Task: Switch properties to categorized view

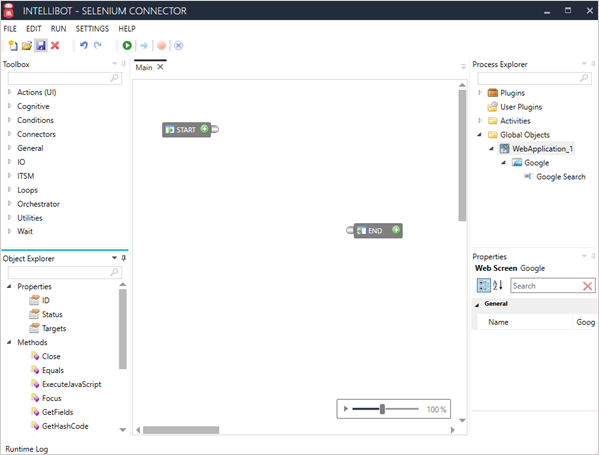Action: [x=483, y=285]
